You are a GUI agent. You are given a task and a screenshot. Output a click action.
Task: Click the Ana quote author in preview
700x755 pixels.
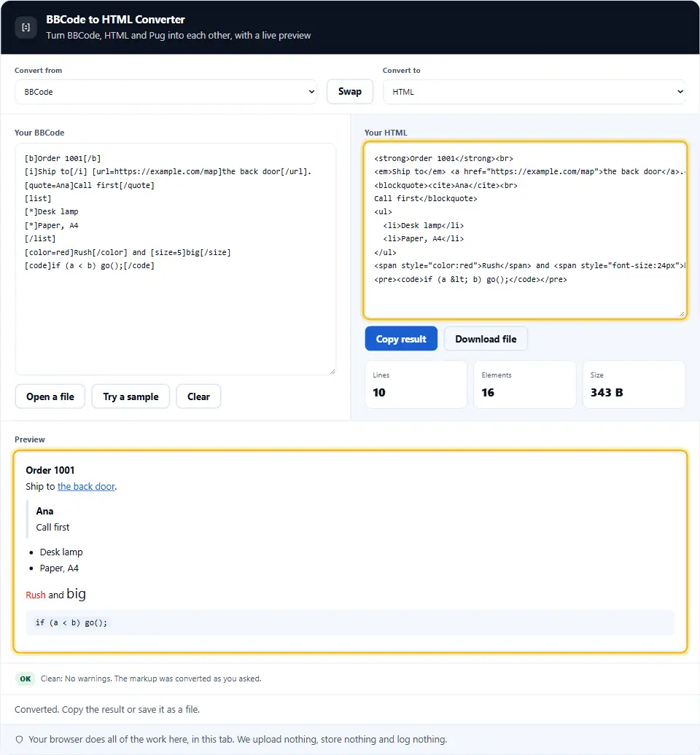pos(44,511)
